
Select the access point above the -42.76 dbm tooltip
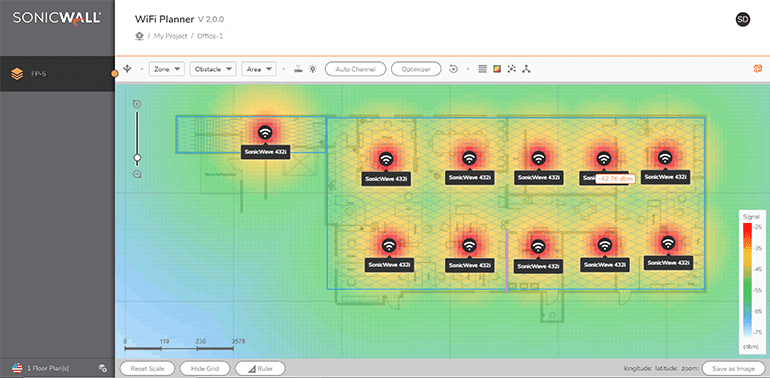pos(603,159)
